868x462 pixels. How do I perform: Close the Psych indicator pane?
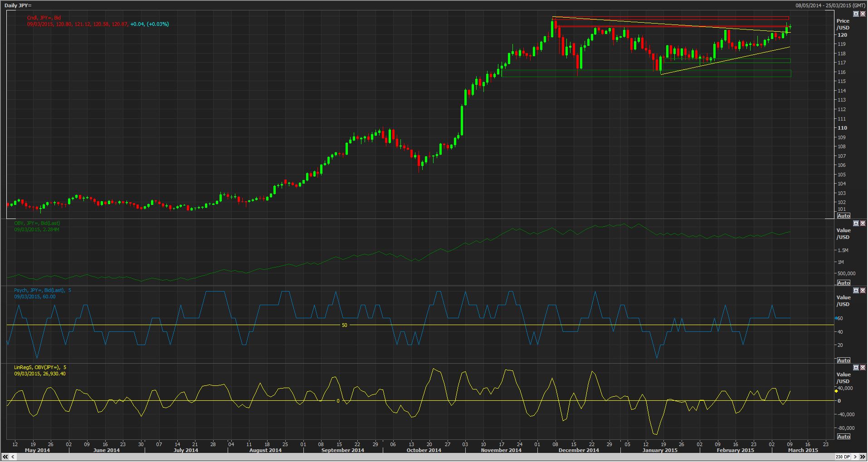click(863, 290)
